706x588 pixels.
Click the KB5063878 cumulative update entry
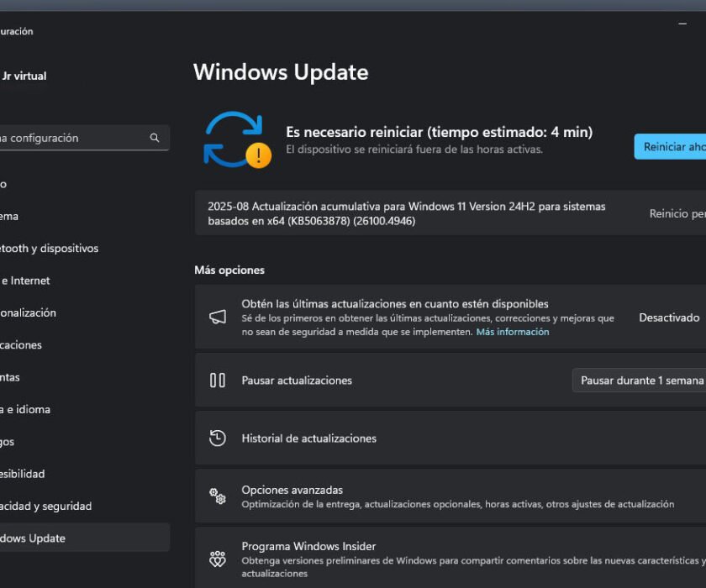[450, 213]
